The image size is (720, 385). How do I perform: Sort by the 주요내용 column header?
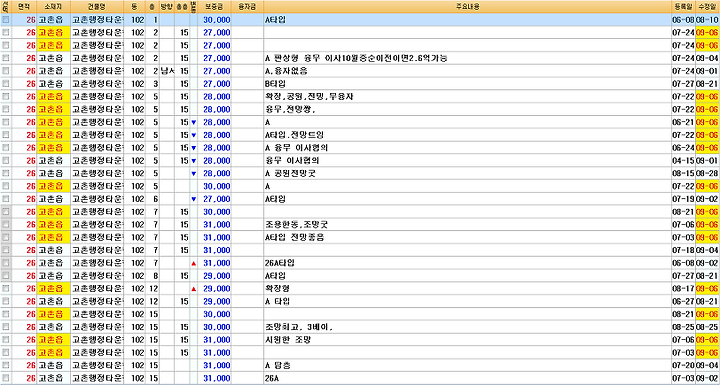coord(467,6)
